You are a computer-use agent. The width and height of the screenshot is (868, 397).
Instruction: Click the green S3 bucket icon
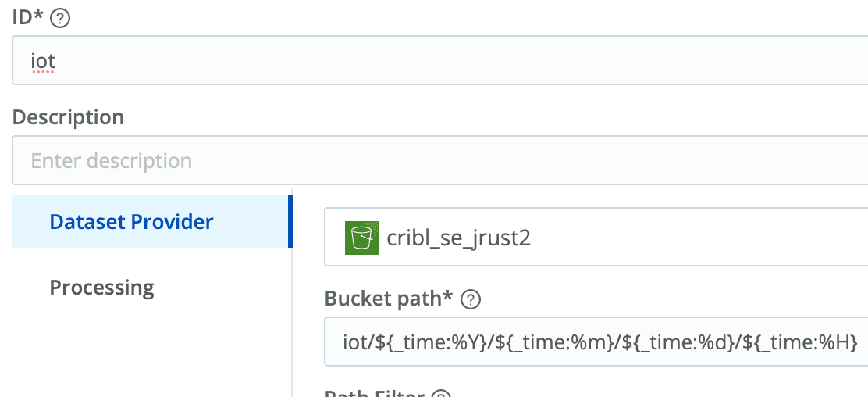[x=361, y=238]
